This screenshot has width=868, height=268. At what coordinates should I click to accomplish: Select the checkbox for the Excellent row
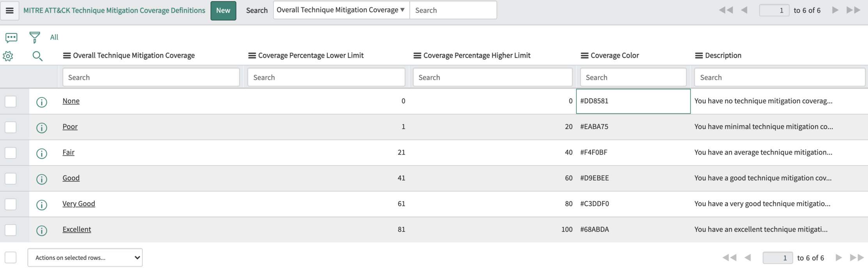click(11, 230)
